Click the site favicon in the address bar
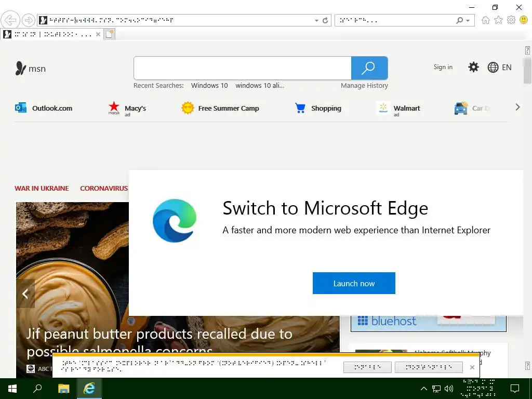532x399 pixels. click(43, 20)
